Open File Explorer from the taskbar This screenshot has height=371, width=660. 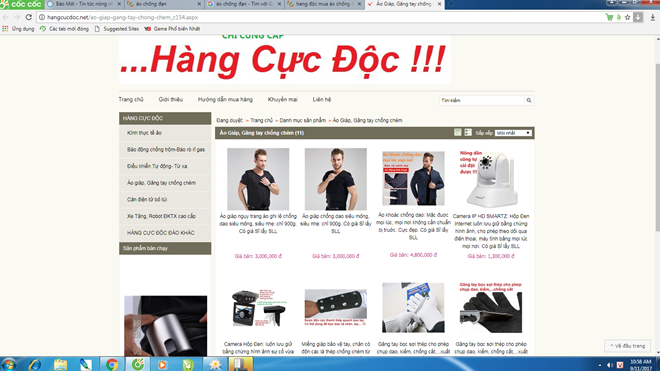click(60, 364)
